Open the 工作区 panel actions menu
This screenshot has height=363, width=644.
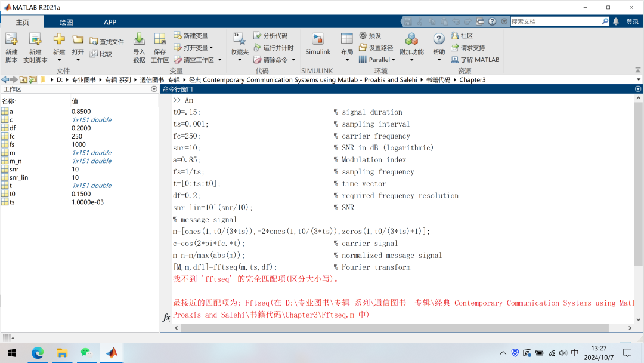[154, 89]
